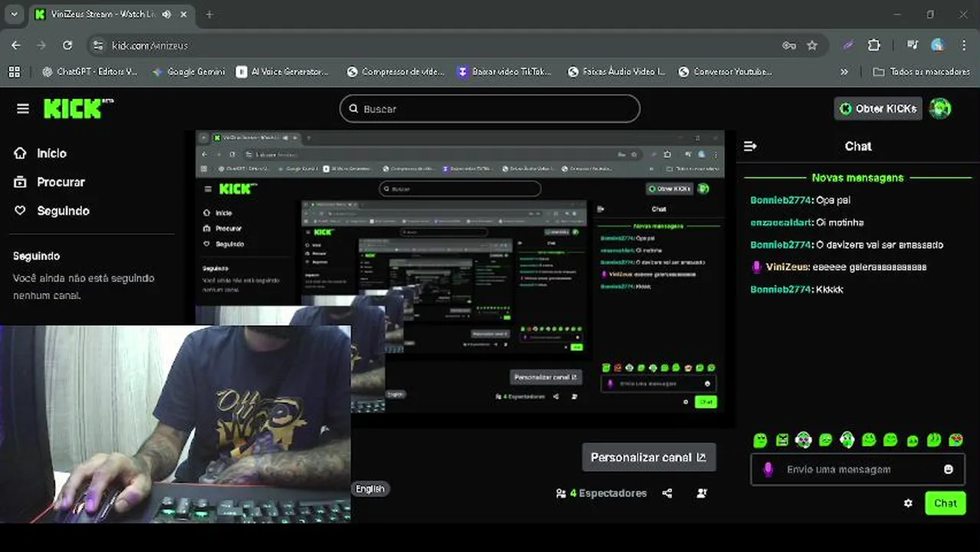Click the purple microphone icon in chat input
Image resolution: width=980 pixels, height=552 pixels.
(768, 469)
